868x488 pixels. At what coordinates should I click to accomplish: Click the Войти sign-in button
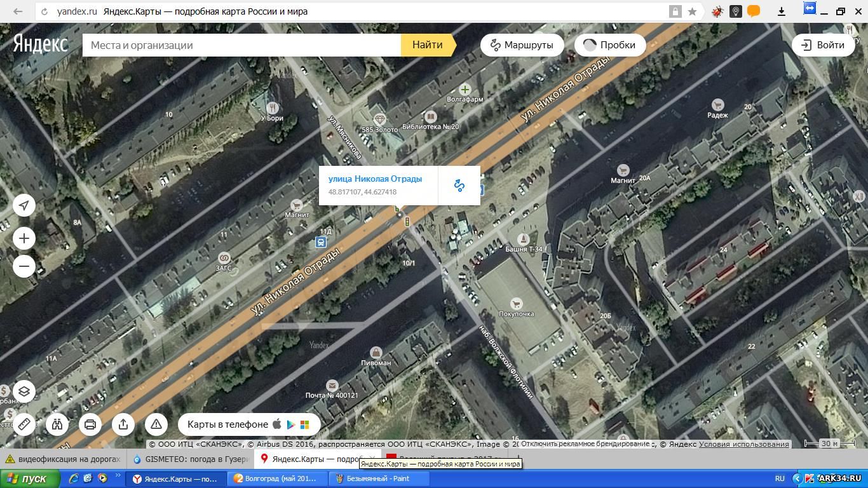(823, 45)
